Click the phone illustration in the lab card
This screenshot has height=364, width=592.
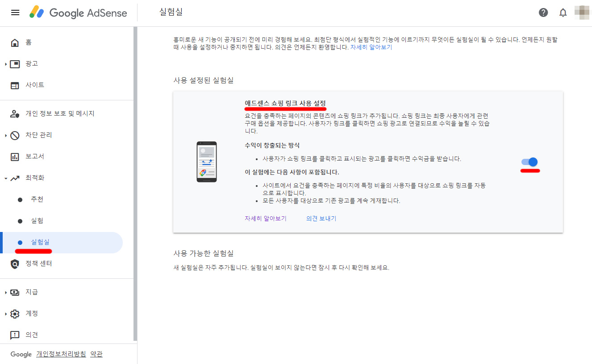click(207, 161)
